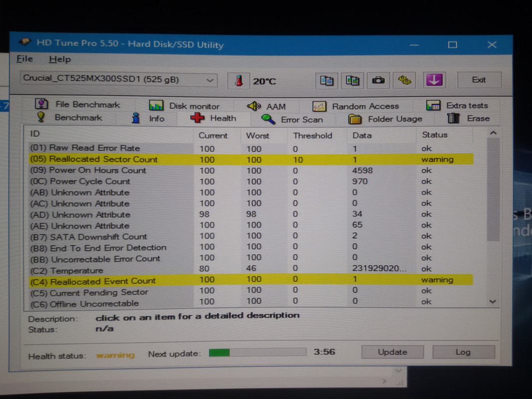Select the (B7) SATA Downshift Count row
The height and width of the screenshot is (399, 532).
pyautogui.click(x=250, y=236)
